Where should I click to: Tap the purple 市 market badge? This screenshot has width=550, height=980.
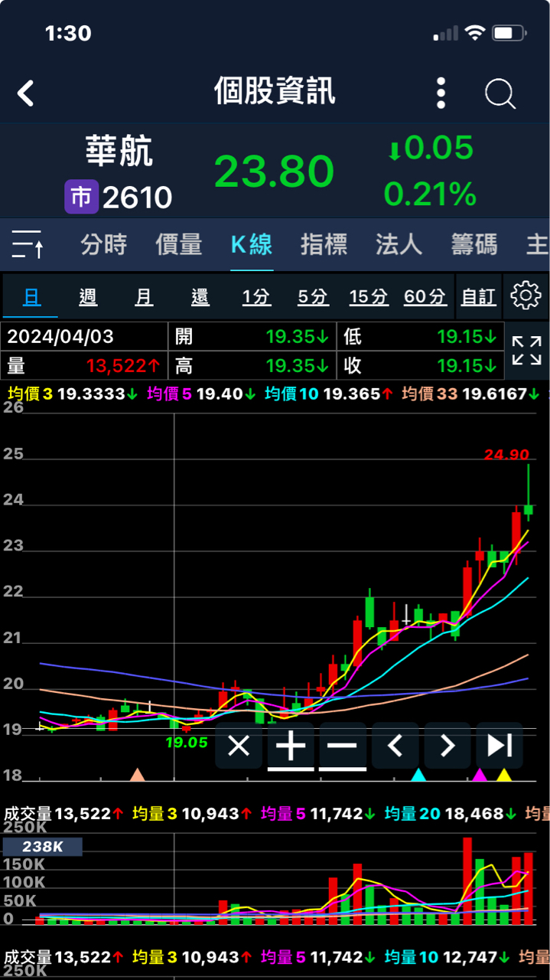coord(81,198)
